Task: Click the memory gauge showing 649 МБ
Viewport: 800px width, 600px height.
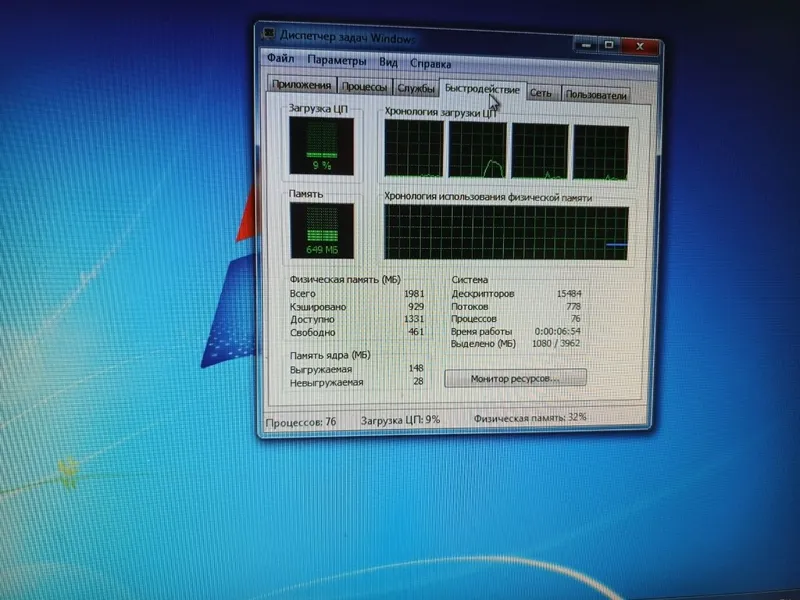Action: (x=322, y=230)
